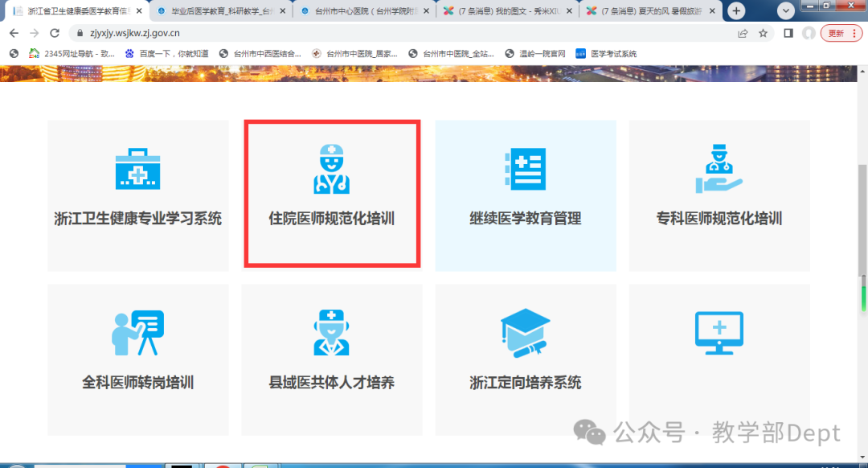Click the browser reload button
Screen dimensions: 868x468
[x=55, y=33]
